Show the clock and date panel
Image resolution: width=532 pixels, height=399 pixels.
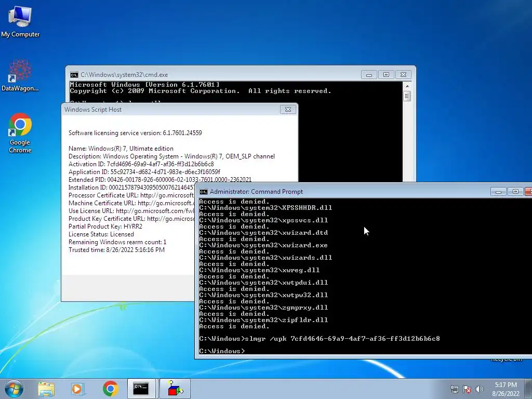coord(506,389)
